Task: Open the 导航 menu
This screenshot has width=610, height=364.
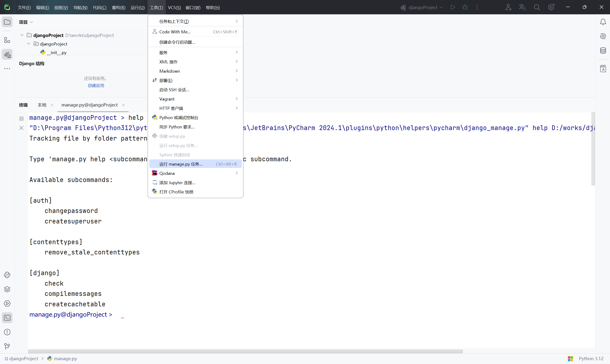Action: tap(80, 8)
